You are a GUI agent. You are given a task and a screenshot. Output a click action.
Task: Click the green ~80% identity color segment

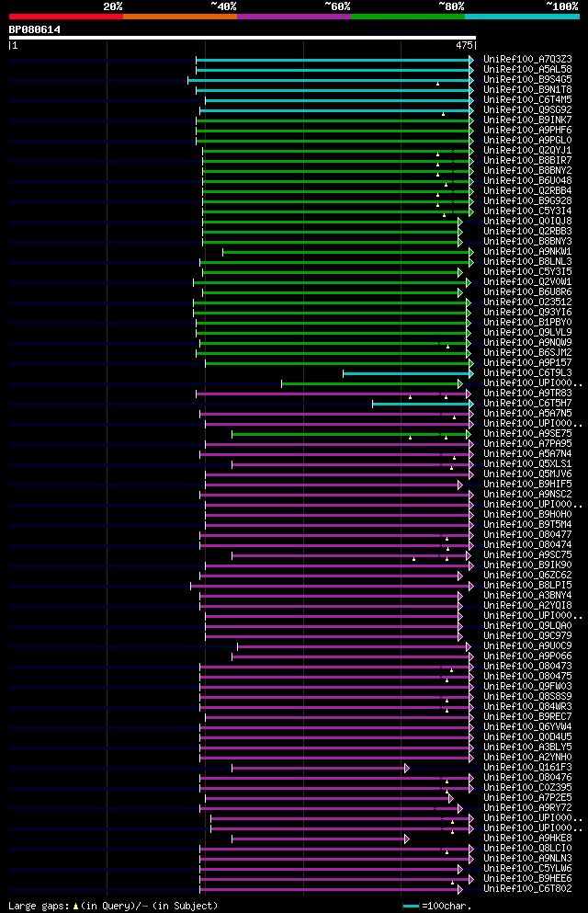[408, 17]
